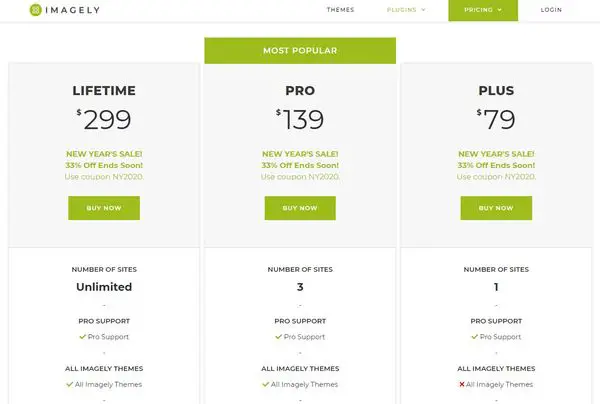Expand the Pricing dropdown chevron
The image size is (600, 404).
(499, 10)
